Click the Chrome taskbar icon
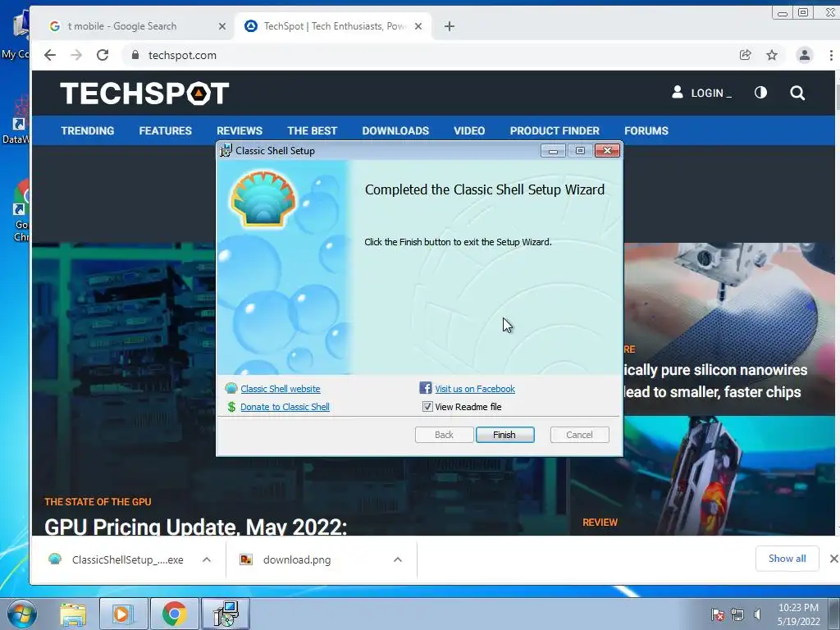Viewport: 840px width, 630px height. click(174, 614)
